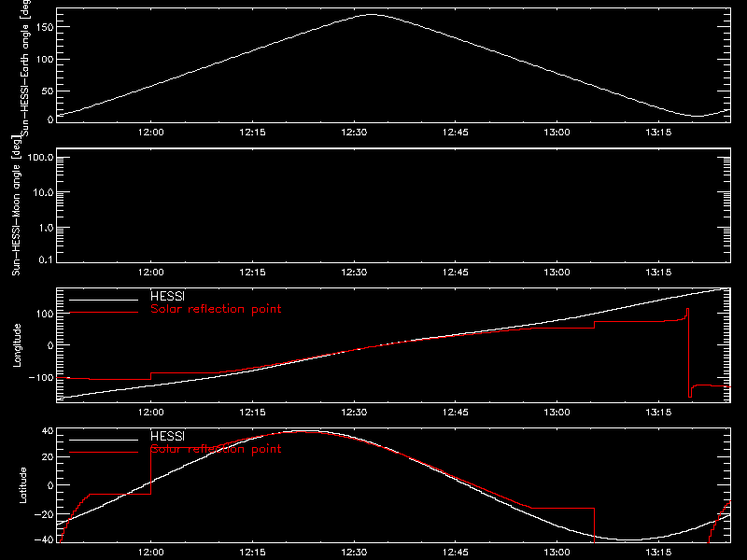Select the 1.0 tick on Moon angle axis
Image resolution: width=747 pixels, height=560 pixels.
point(46,228)
